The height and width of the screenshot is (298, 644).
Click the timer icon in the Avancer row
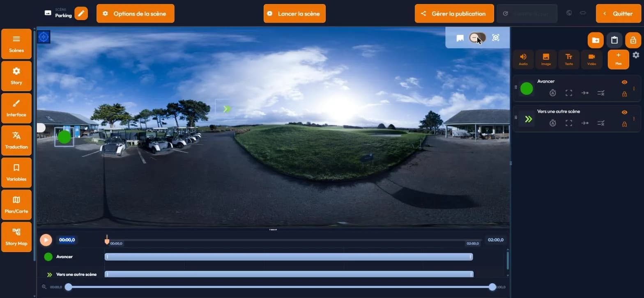pos(553,93)
